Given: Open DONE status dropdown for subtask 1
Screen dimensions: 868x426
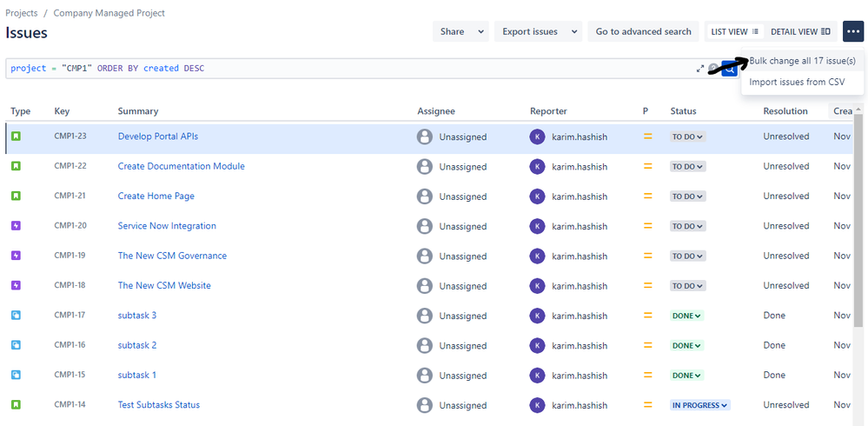Looking at the screenshot, I should pos(687,376).
